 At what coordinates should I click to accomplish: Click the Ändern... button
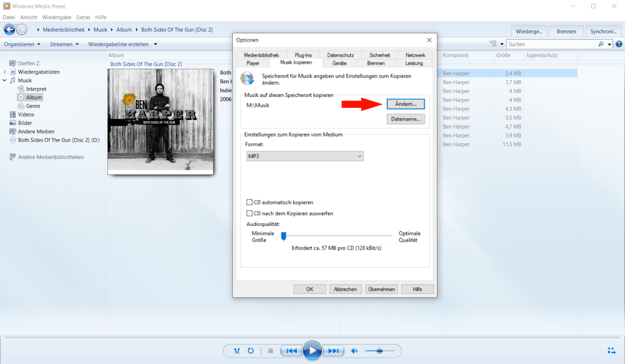[x=406, y=104]
